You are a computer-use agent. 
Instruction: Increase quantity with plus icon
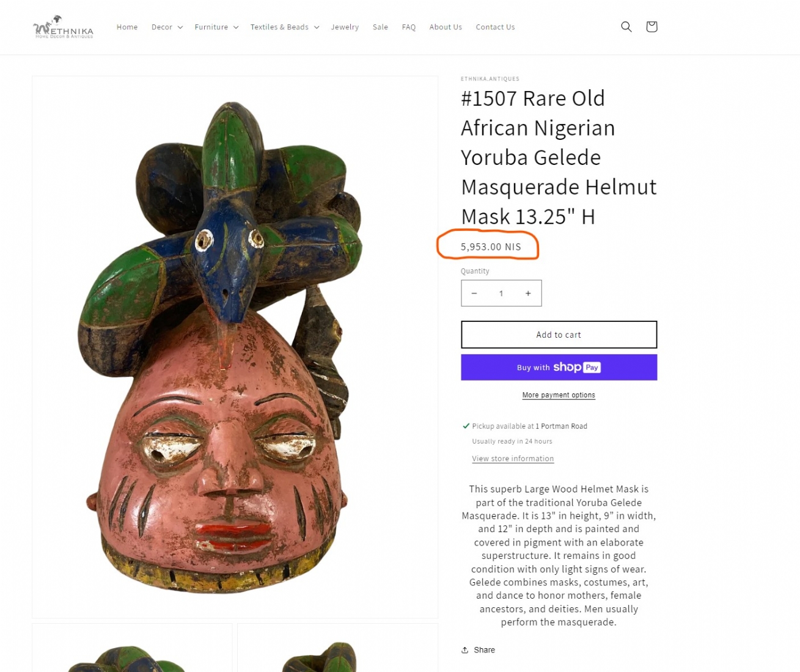(x=528, y=293)
